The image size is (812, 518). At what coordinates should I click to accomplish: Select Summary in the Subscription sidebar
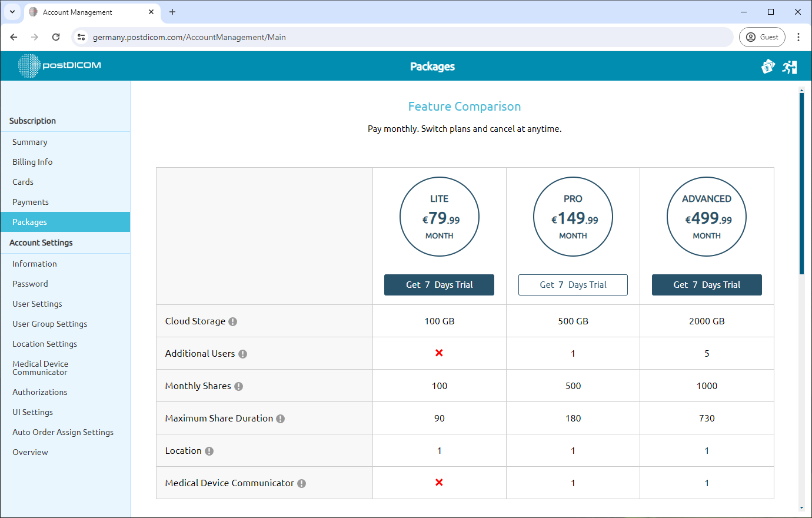point(29,142)
